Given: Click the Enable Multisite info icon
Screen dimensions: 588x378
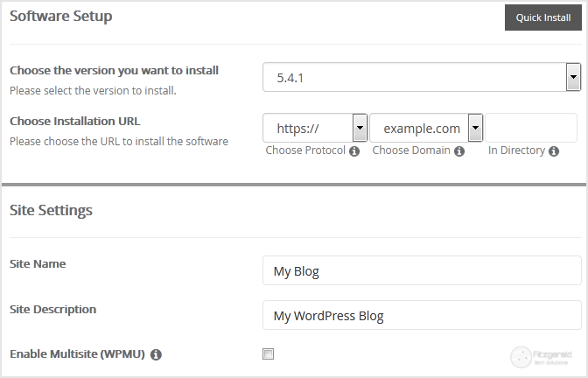Looking at the screenshot, I should pos(156,355).
